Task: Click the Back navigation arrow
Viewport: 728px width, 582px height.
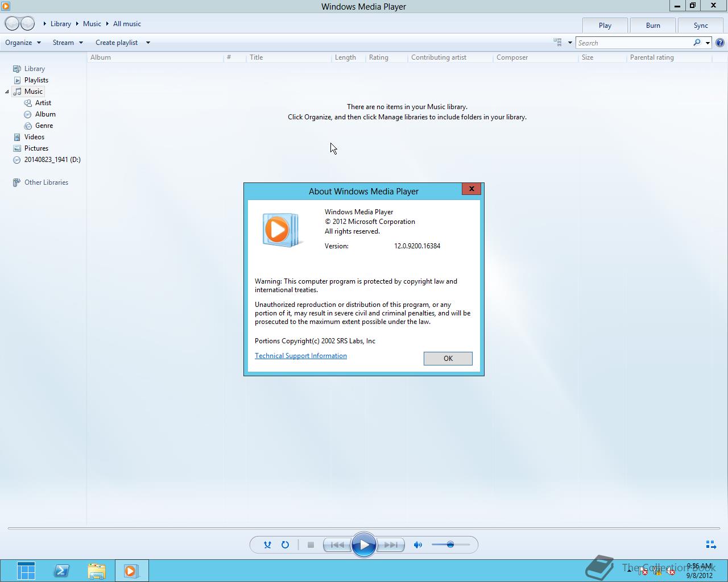Action: 12,24
